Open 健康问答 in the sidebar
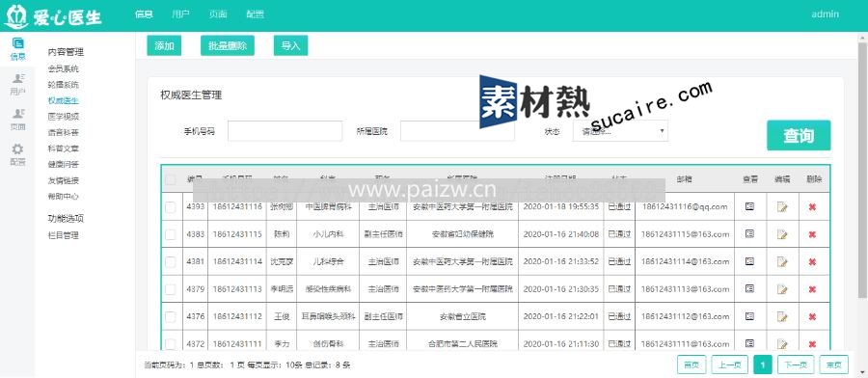The width and height of the screenshot is (868, 378). point(63,164)
